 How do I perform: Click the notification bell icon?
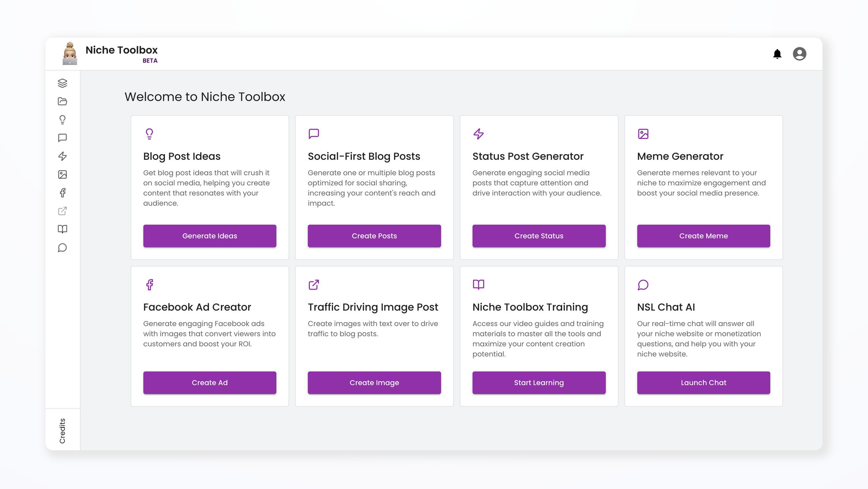(777, 54)
